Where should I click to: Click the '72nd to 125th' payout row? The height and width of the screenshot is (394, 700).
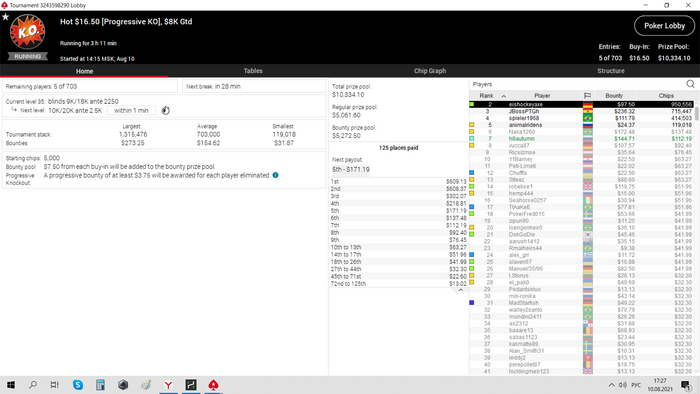coord(398,284)
